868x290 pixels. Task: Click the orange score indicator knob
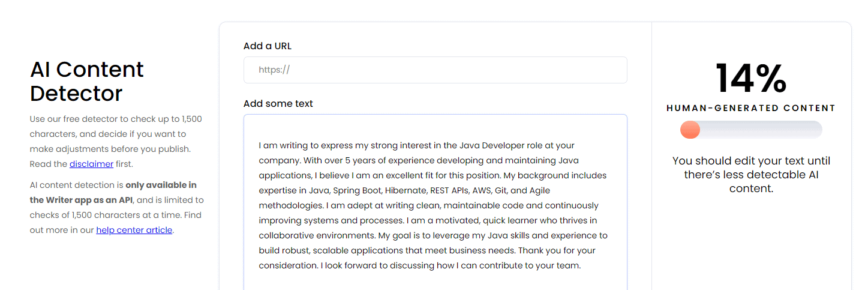[x=690, y=130]
